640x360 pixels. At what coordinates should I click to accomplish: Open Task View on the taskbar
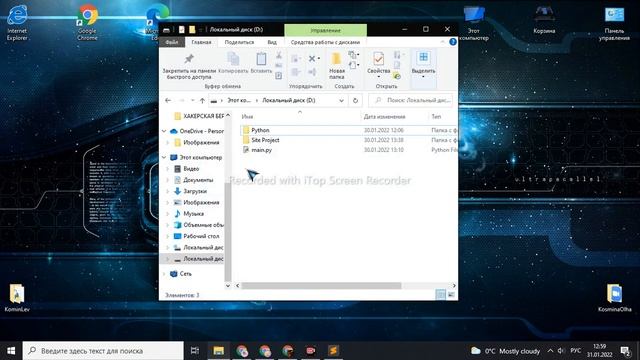[x=195, y=351]
